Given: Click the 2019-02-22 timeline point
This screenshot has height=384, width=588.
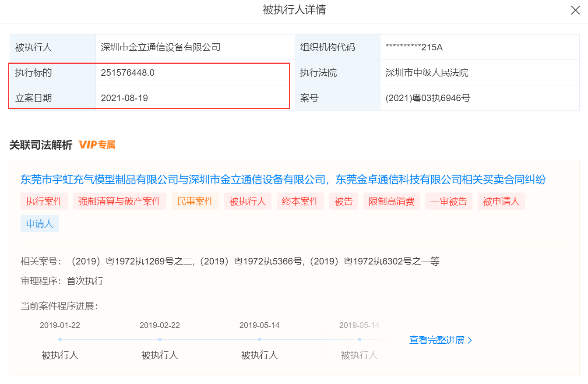Looking at the screenshot, I should point(160,339).
